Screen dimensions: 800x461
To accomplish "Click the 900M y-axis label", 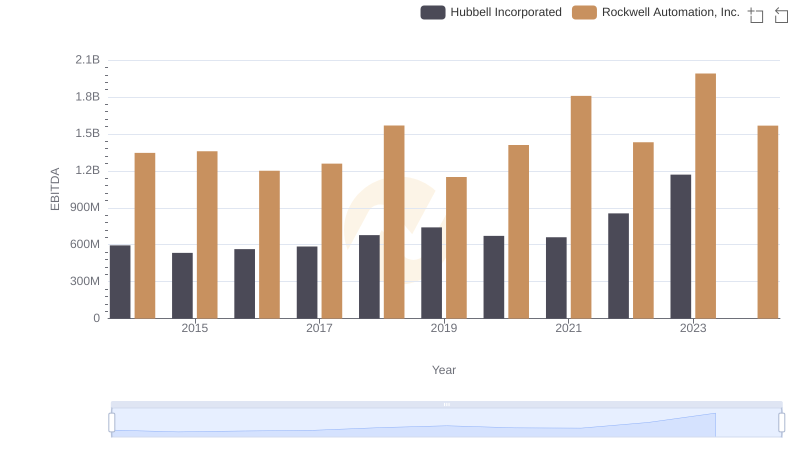I will 85,208.
